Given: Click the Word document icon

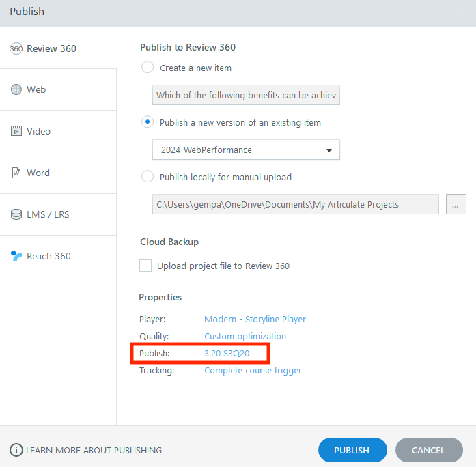Looking at the screenshot, I should coord(16,173).
